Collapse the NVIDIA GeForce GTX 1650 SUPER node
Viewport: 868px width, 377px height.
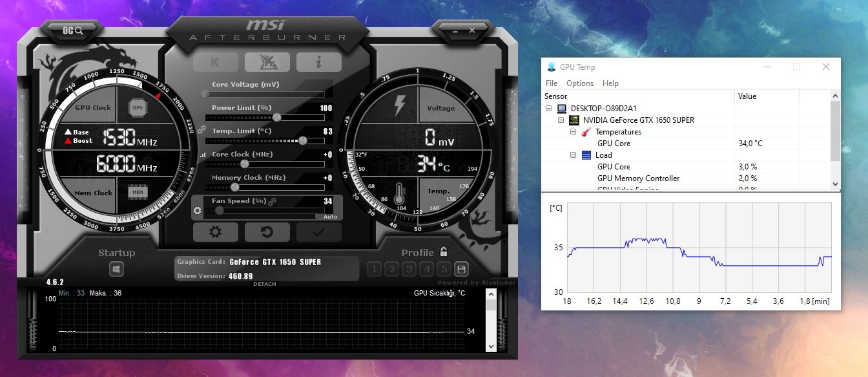(561, 120)
